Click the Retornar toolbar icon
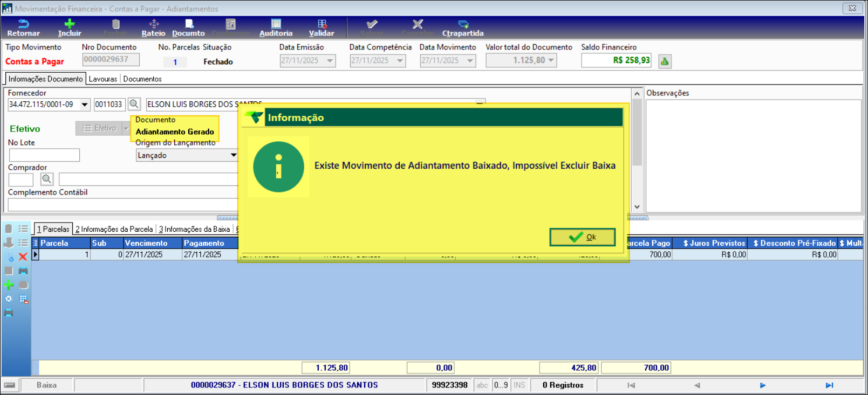Screen dimensions: 868x395 23,28
